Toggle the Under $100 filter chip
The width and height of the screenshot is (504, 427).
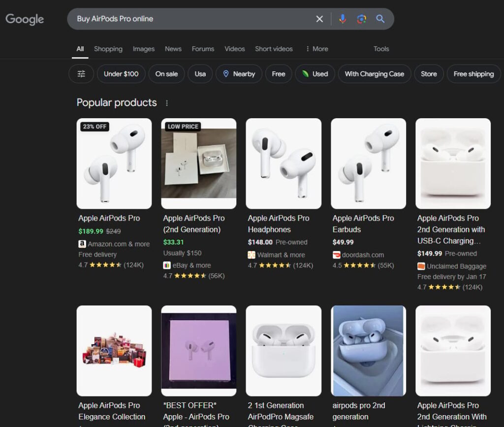pos(121,74)
